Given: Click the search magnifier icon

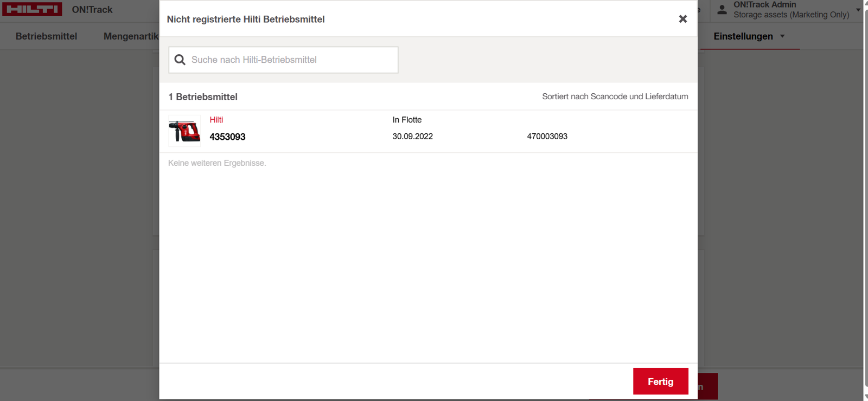Looking at the screenshot, I should [x=180, y=60].
